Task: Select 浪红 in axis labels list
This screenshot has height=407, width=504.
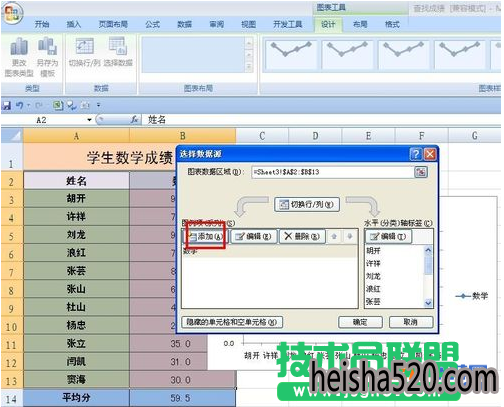Action: point(373,289)
